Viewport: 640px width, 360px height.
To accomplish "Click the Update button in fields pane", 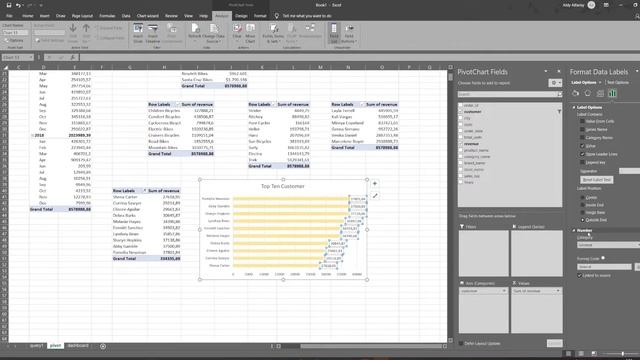I will (554, 343).
